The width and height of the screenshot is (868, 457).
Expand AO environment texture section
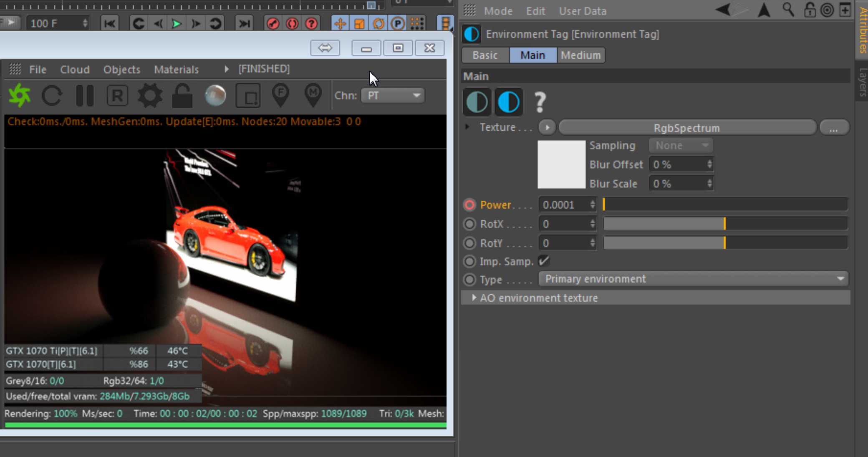click(474, 298)
